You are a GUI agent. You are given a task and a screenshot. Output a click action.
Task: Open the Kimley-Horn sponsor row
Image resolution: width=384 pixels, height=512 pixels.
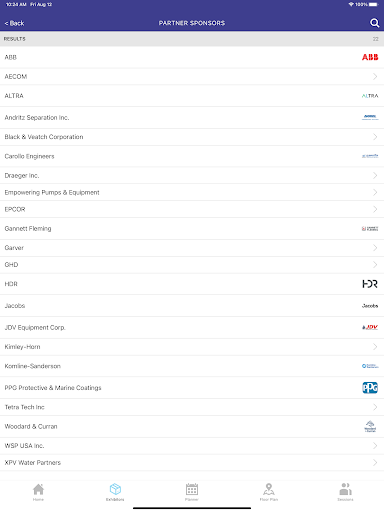click(192, 347)
